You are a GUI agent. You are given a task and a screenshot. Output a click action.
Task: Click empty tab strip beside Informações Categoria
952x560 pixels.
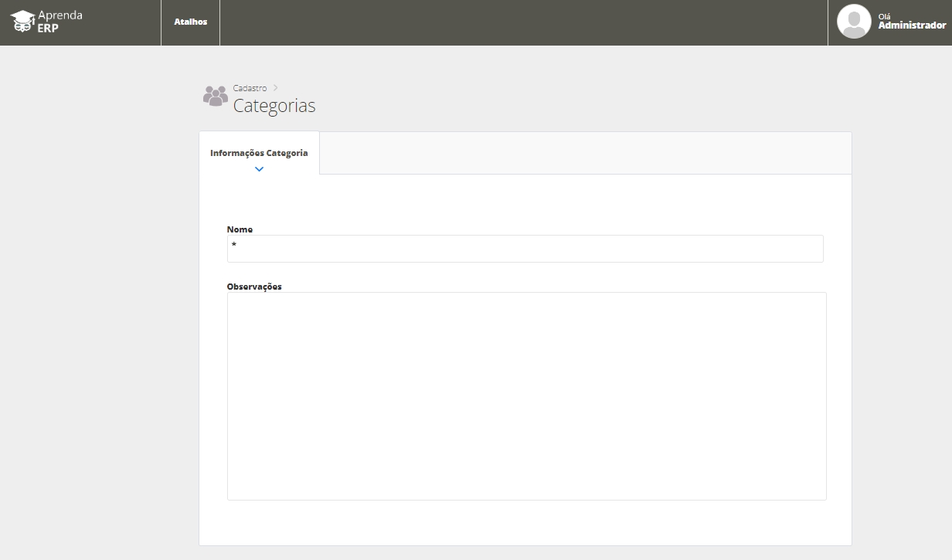point(584,153)
